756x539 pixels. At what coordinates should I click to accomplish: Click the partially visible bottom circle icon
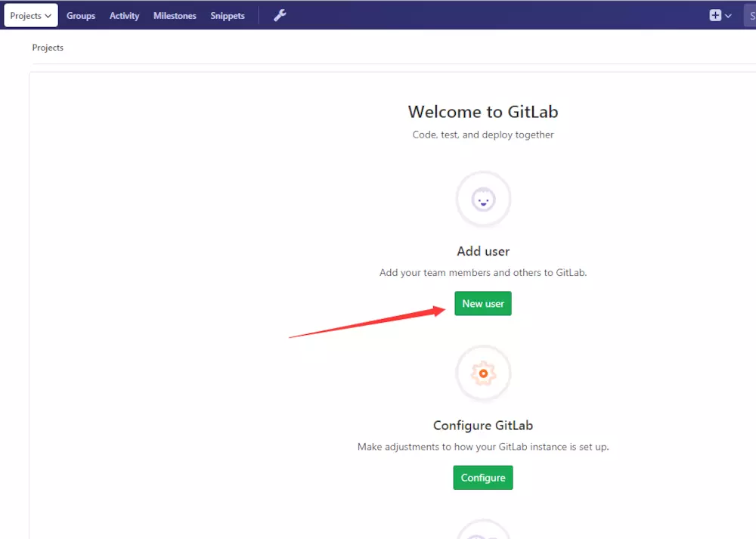(483, 531)
